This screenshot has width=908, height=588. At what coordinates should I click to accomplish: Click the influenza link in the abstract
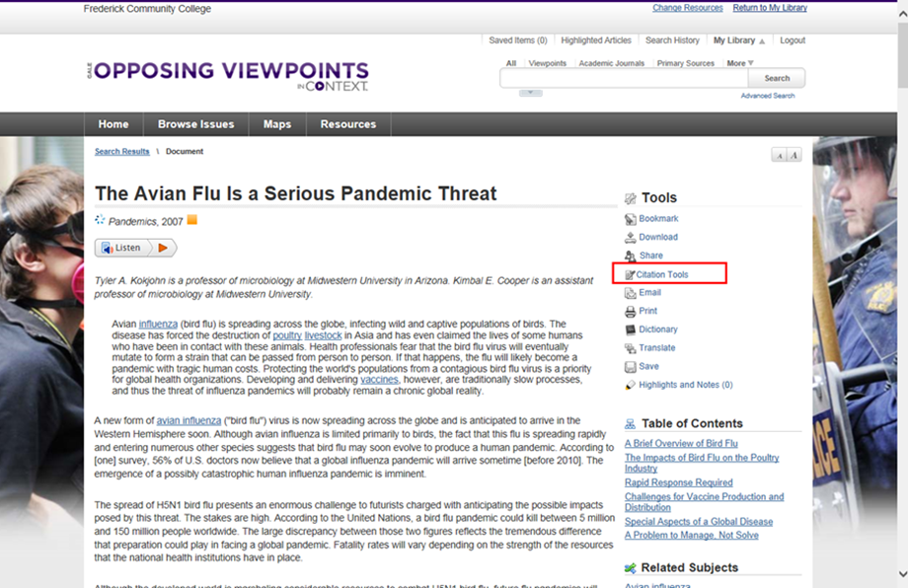158,325
